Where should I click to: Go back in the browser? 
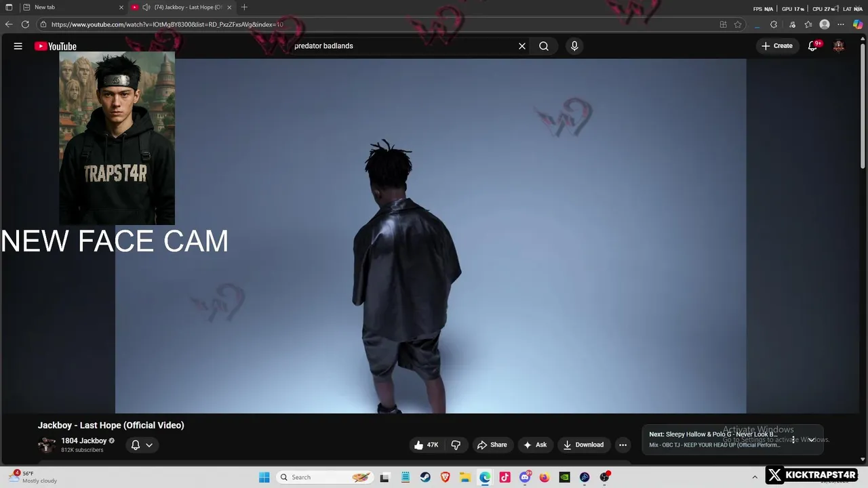coord(9,24)
